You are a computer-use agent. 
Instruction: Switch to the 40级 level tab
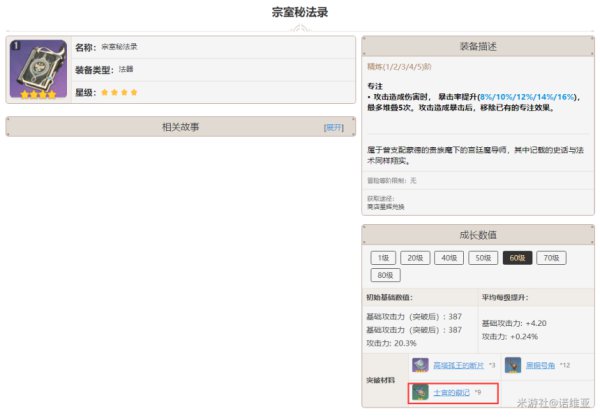(451, 257)
